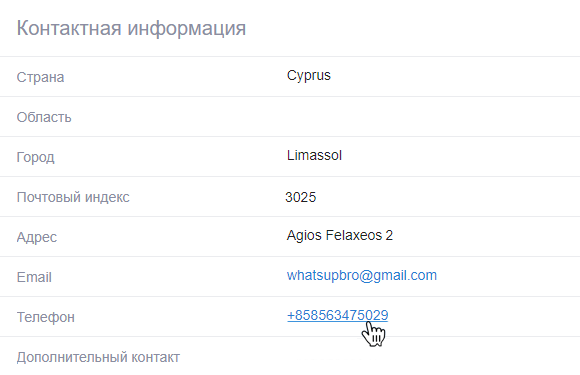The width and height of the screenshot is (580, 375).
Task: Click the +858563475029 phone link
Action: coord(337,315)
